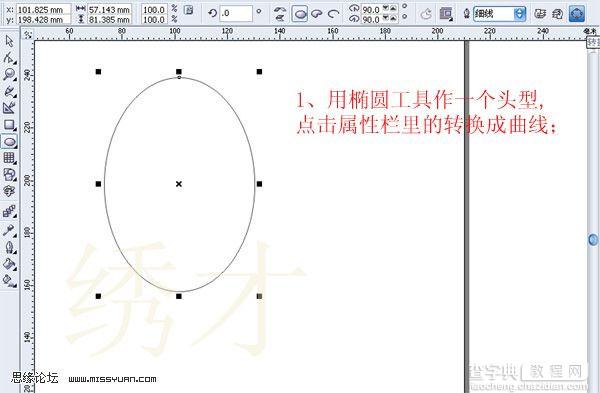Select the Interactive Fill tool

pyautogui.click(x=9, y=280)
